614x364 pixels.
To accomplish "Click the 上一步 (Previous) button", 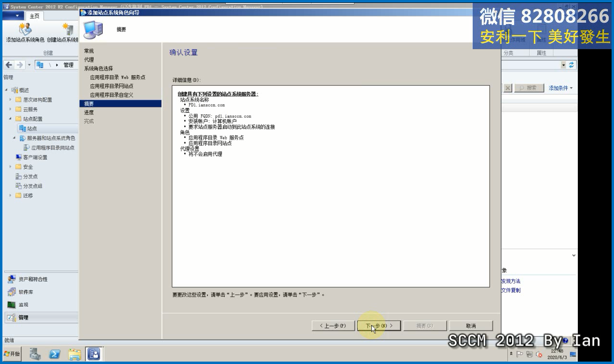I will point(333,326).
